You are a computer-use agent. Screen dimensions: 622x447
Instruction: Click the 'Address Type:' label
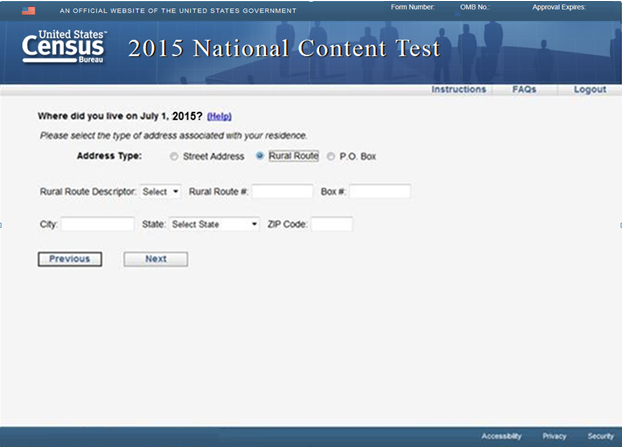tap(109, 156)
